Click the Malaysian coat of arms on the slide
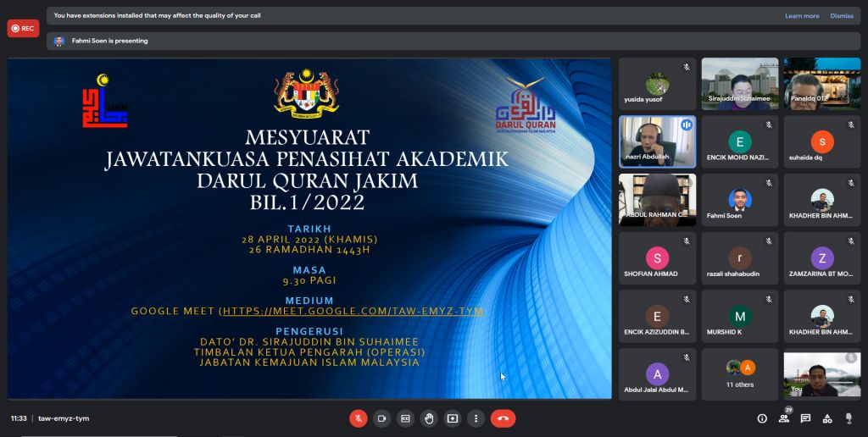Screen dimensions: 868x437 tap(307, 92)
